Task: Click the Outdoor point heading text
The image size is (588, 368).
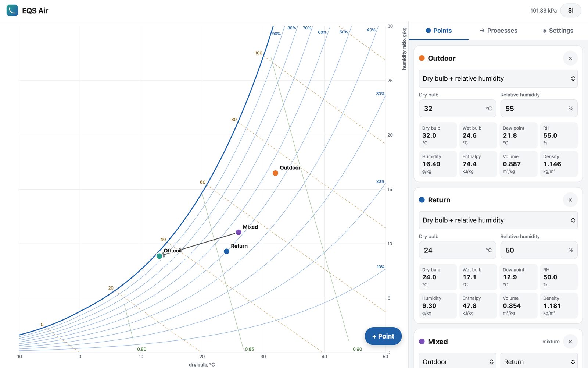Action: click(441, 58)
